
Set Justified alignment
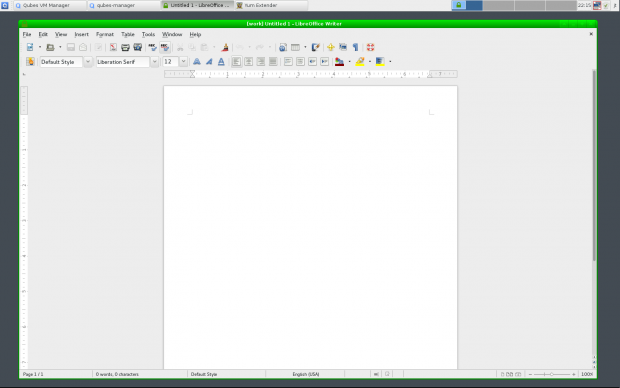(273, 62)
